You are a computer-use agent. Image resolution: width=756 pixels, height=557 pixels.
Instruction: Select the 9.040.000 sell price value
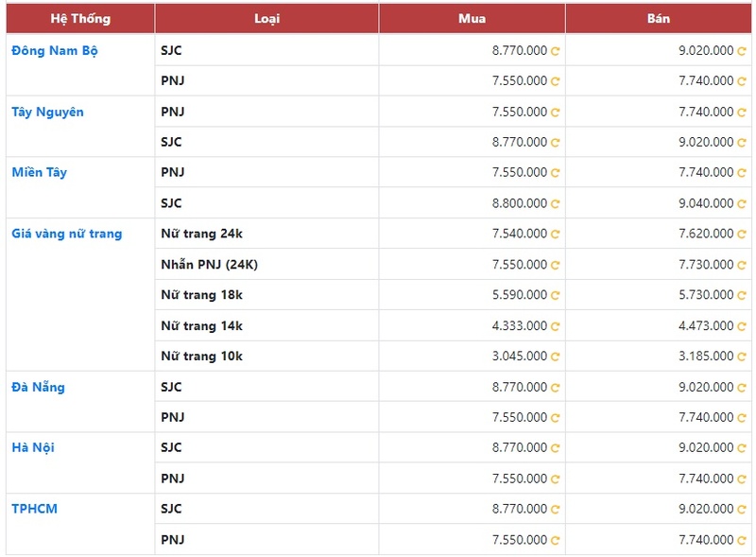click(706, 203)
